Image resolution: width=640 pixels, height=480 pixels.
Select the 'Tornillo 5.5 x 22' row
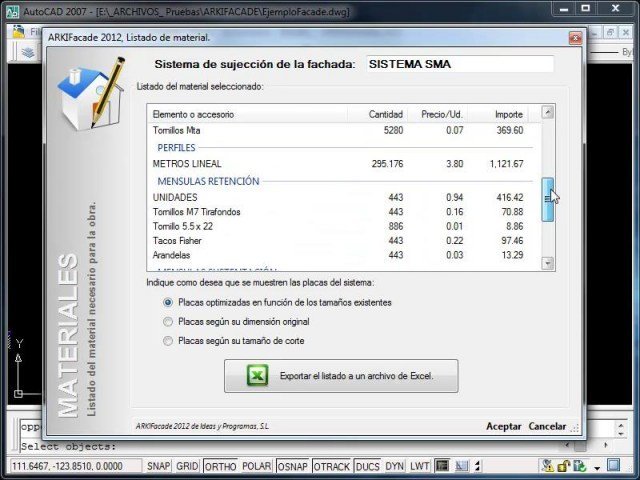click(x=338, y=226)
